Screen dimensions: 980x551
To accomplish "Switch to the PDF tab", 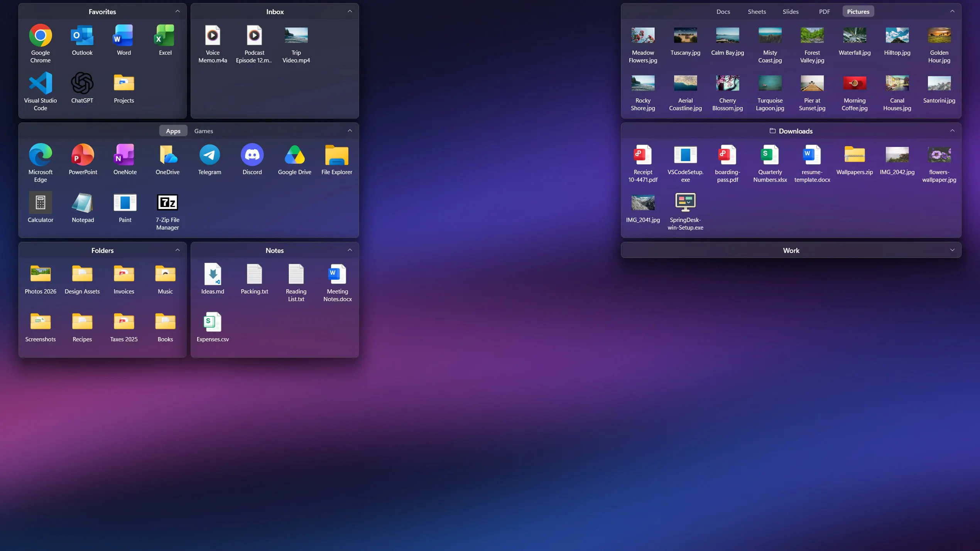I will [x=824, y=12].
